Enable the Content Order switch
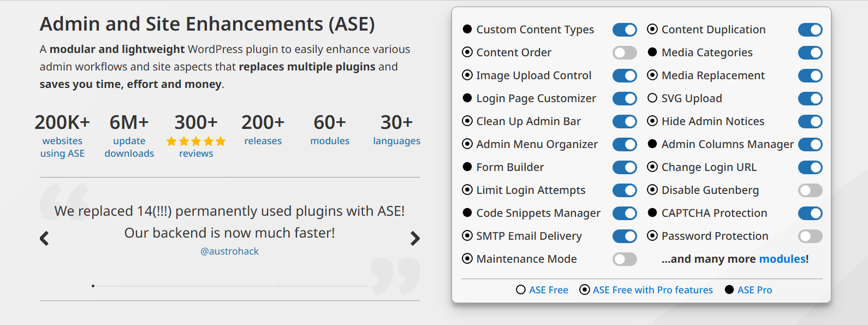This screenshot has width=868, height=325. 625,52
